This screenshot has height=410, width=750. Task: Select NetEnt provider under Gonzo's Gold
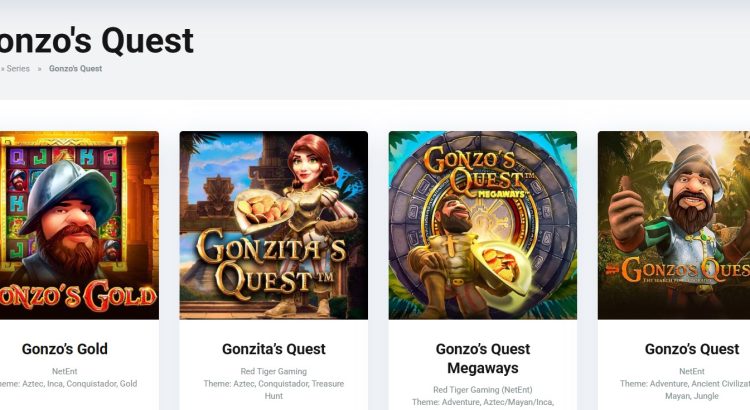[x=65, y=371]
